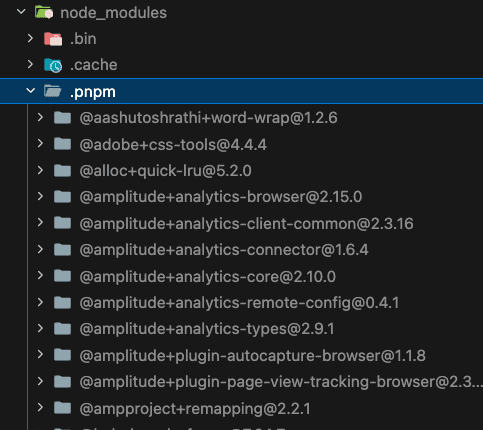Click the red .bin folder icon
The image size is (483, 430).
point(53,39)
